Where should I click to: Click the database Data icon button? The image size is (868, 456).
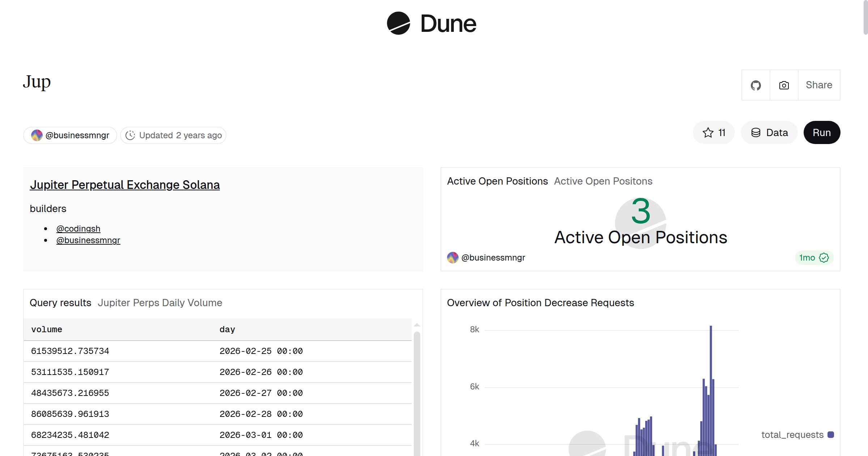coord(756,133)
